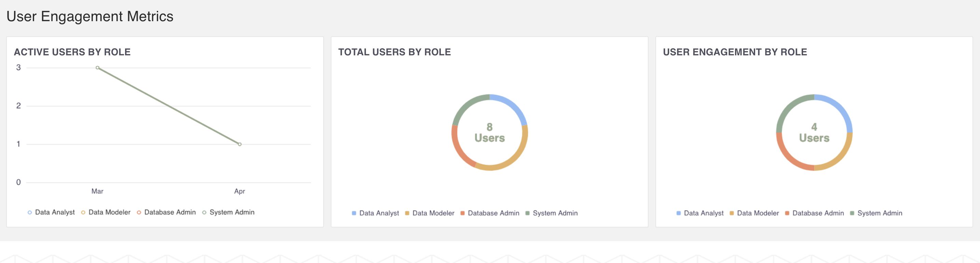Toggle Database Admin series in Active Users legend
Viewport: 980px width, 263px height.
tap(166, 212)
